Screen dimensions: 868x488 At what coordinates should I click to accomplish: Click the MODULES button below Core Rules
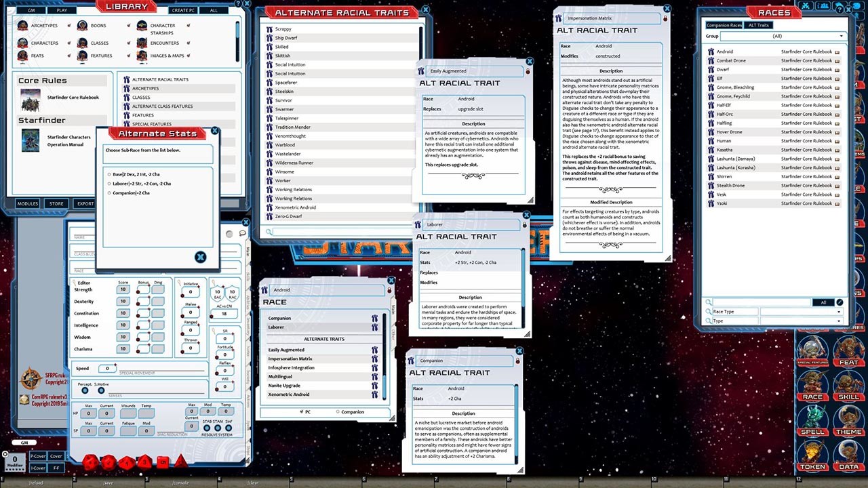[x=27, y=203]
